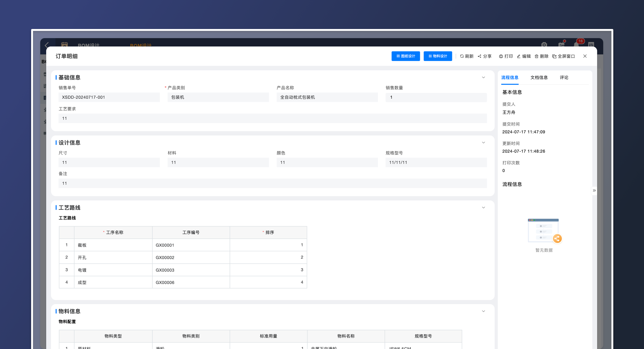
Task: Click the settings gear in top bar
Action: pyautogui.click(x=544, y=44)
